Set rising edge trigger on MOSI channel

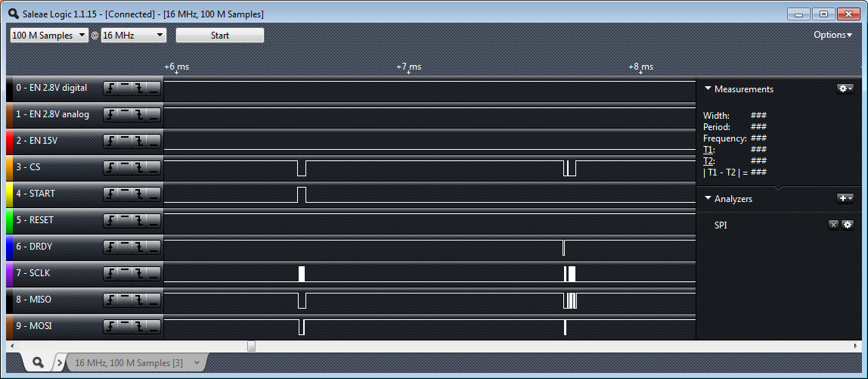pos(110,326)
